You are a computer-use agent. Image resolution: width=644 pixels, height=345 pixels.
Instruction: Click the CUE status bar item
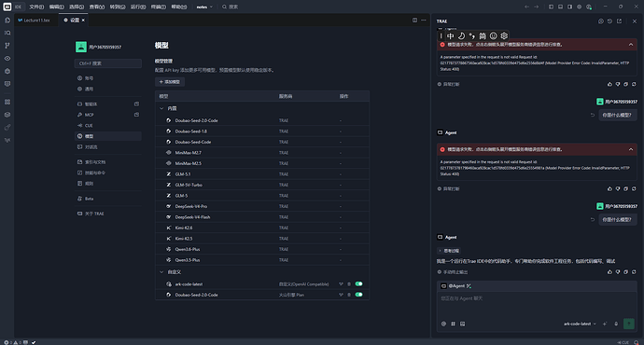point(623,342)
